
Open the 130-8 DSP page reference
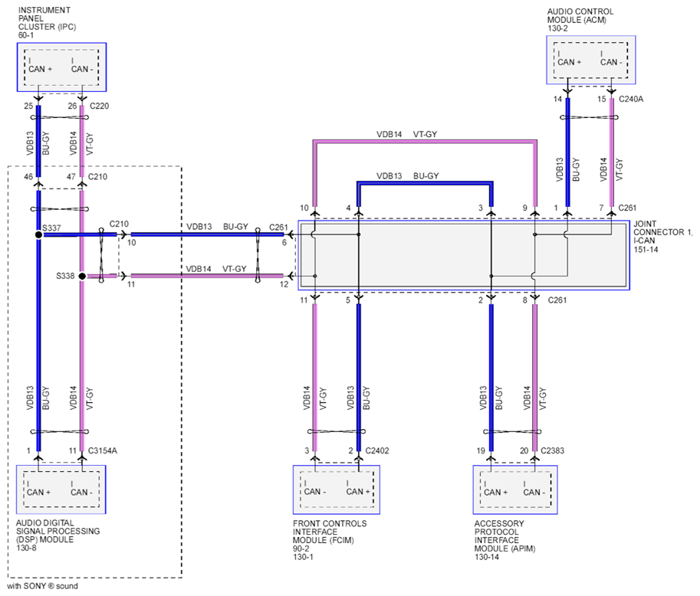click(26, 548)
